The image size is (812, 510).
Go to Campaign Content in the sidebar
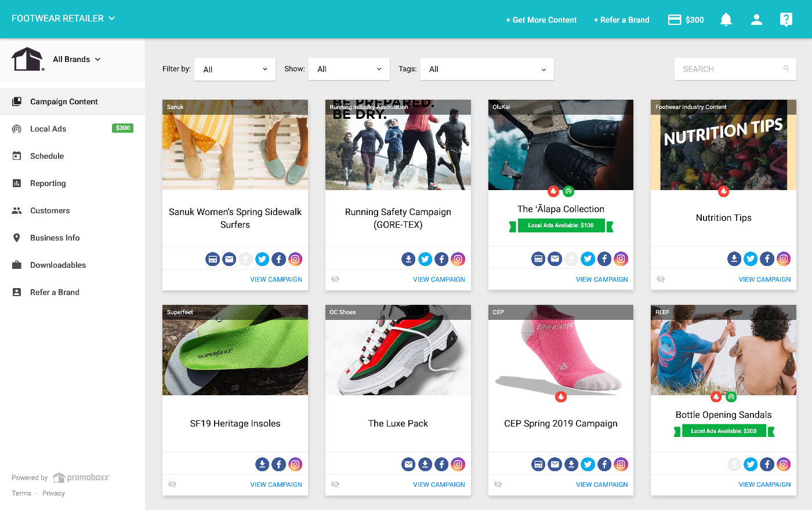(x=72, y=101)
